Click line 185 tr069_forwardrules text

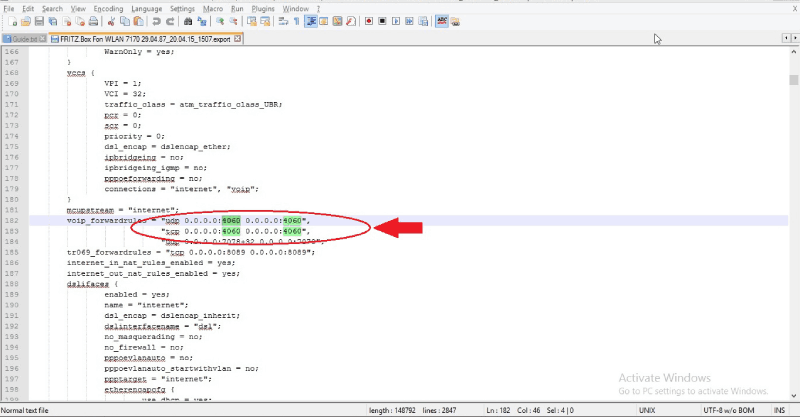[x=191, y=252]
